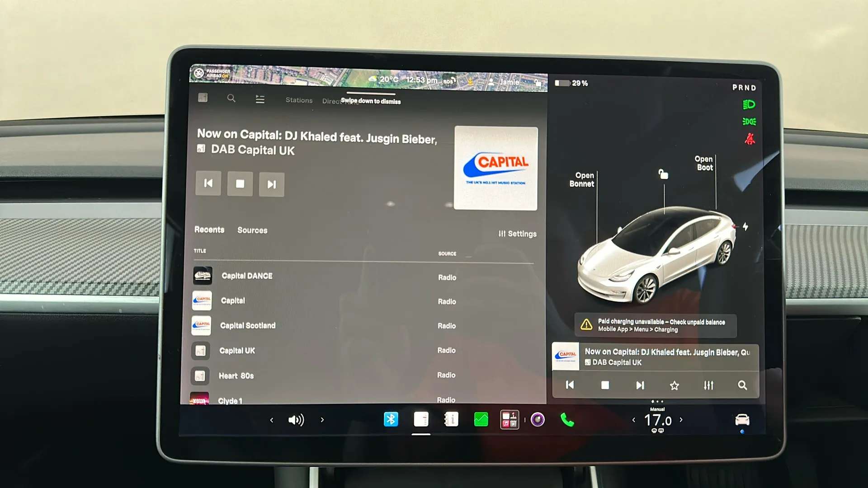
Task: Tap the 29% battery indicator
Action: point(571,83)
